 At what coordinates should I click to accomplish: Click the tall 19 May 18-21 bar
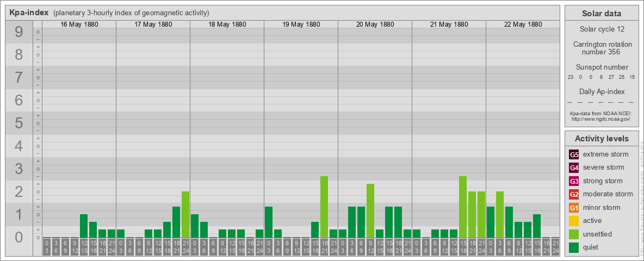coord(324,207)
